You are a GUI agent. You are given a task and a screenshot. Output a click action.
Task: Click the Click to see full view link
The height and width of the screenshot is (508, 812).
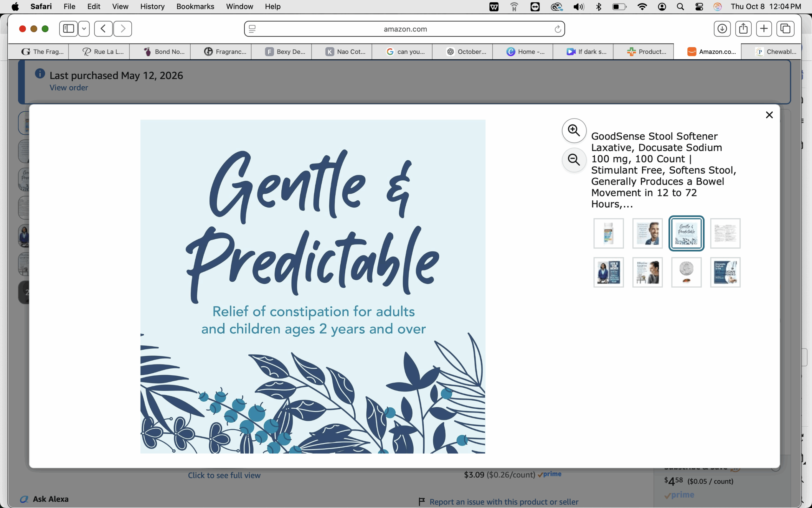coord(224,475)
